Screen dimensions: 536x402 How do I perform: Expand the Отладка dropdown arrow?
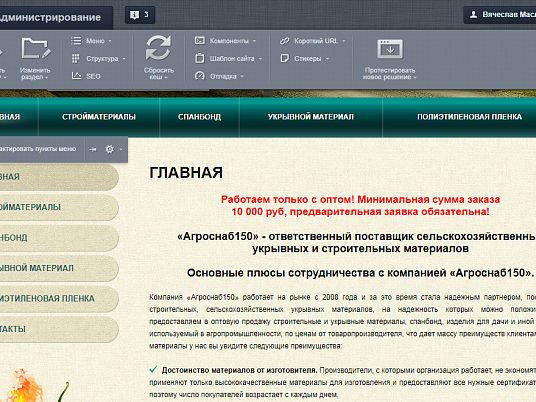coord(242,76)
